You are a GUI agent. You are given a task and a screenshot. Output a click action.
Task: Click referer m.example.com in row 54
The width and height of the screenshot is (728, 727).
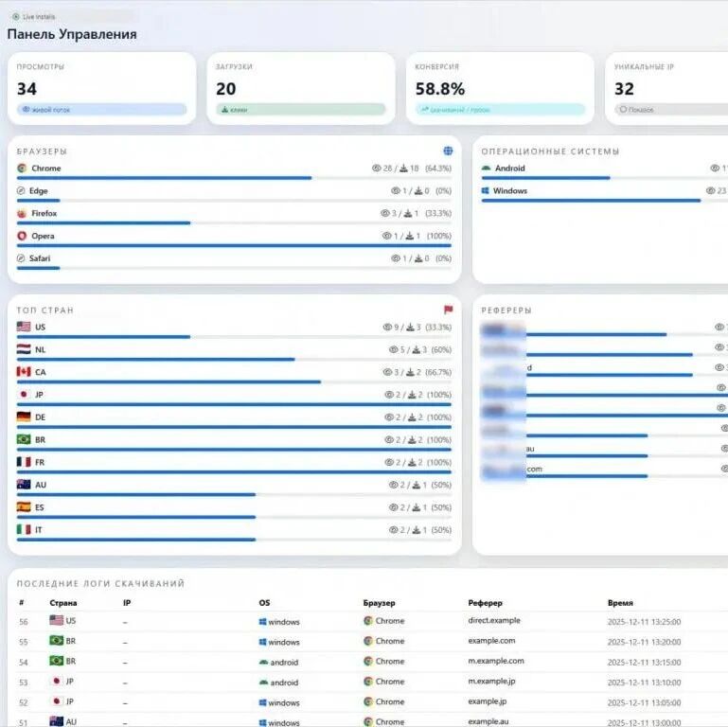click(x=496, y=661)
